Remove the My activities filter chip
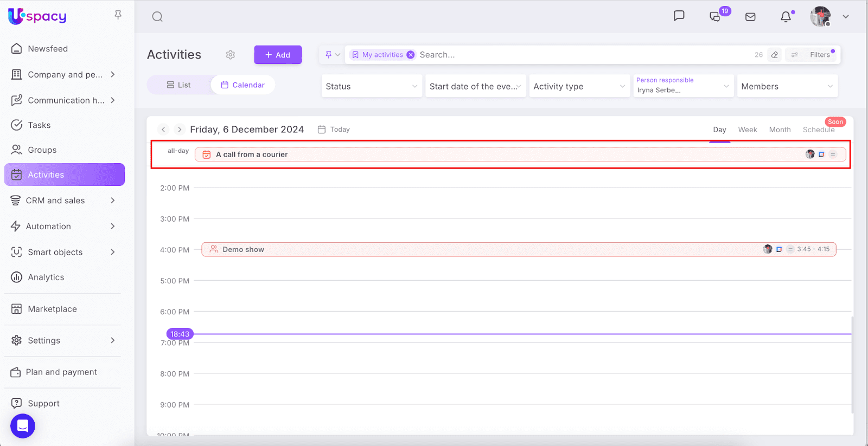 (411, 55)
